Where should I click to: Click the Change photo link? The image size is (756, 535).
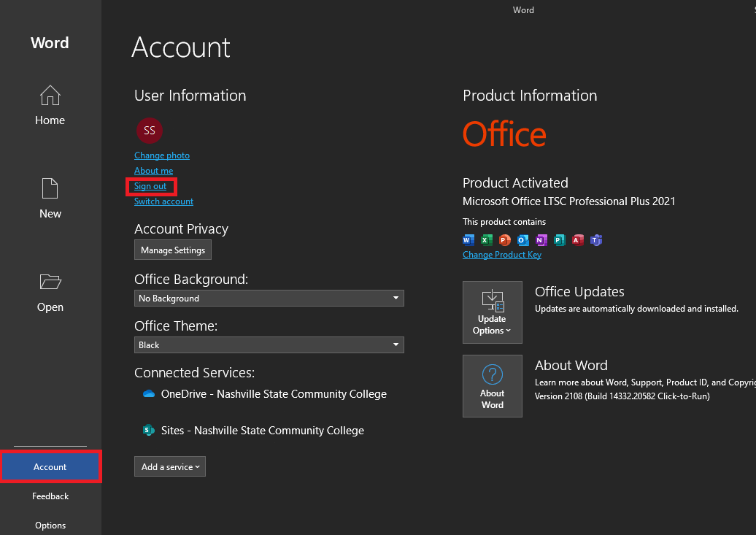(162, 155)
